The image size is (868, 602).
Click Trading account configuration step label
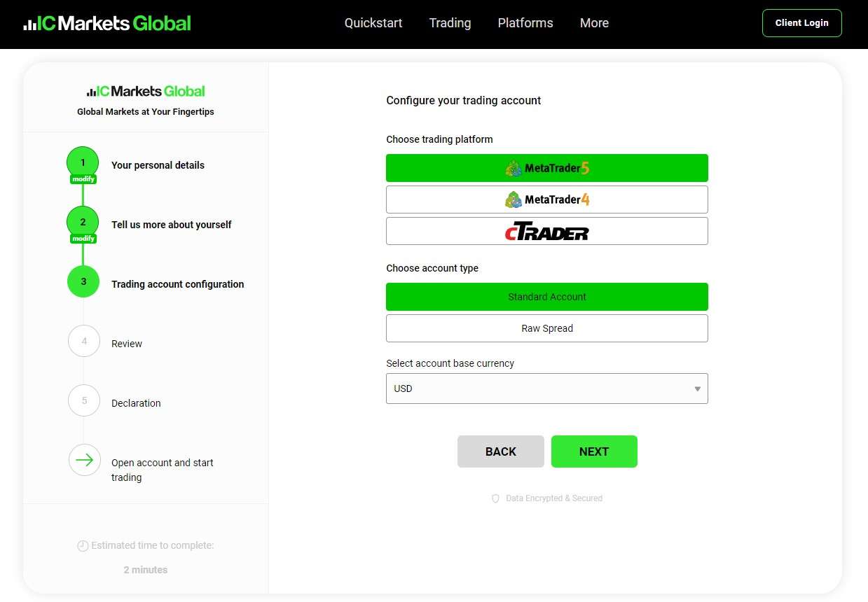178,284
